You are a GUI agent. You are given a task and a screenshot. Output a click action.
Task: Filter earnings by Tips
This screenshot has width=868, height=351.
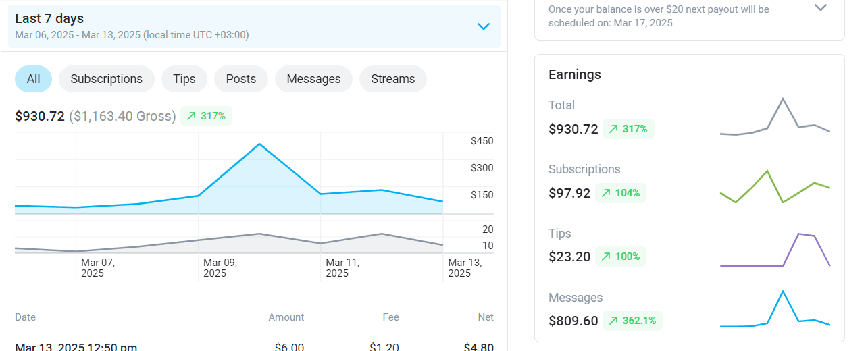point(184,79)
